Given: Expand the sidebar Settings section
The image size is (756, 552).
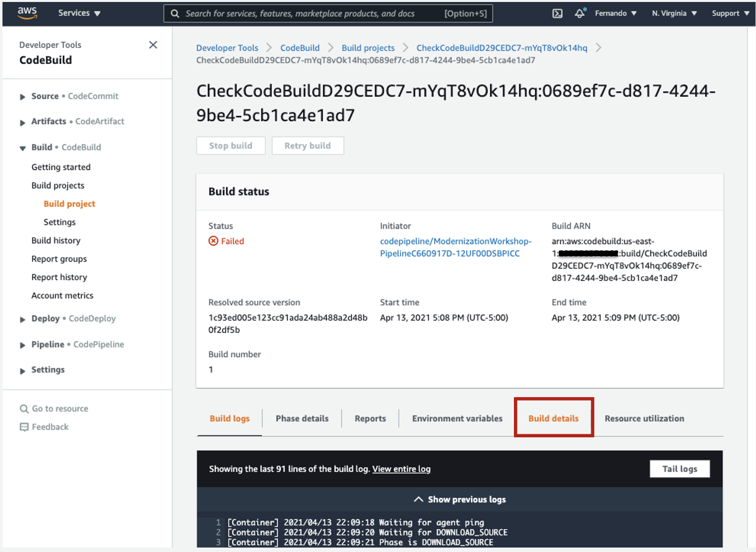Looking at the screenshot, I should (22, 370).
